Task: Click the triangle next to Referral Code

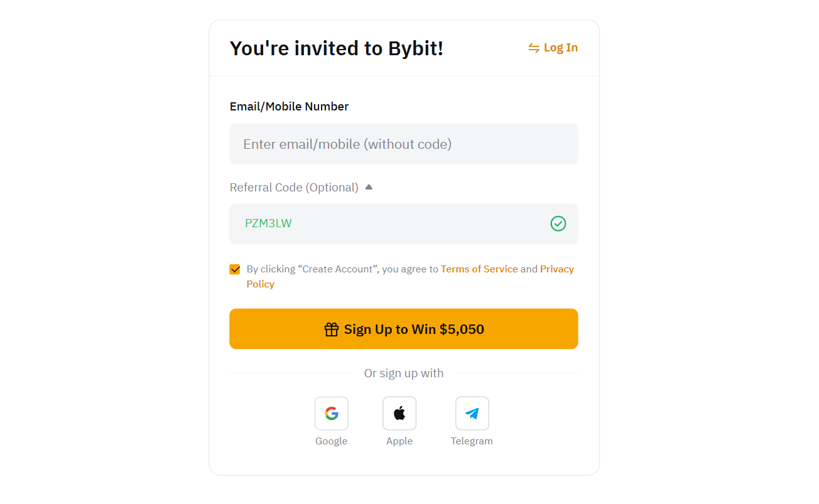Action: [369, 186]
